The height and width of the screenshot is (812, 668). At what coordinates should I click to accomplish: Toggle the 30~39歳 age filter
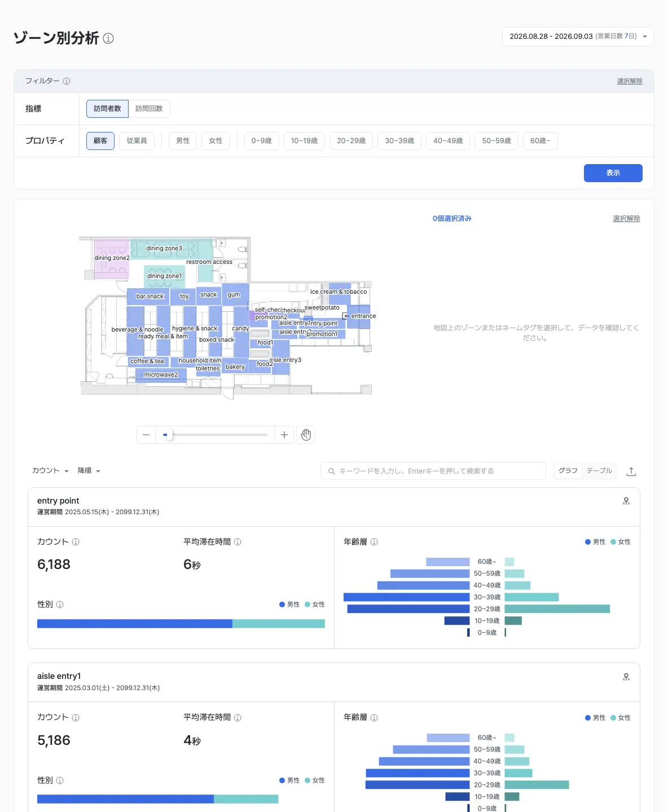click(x=399, y=141)
